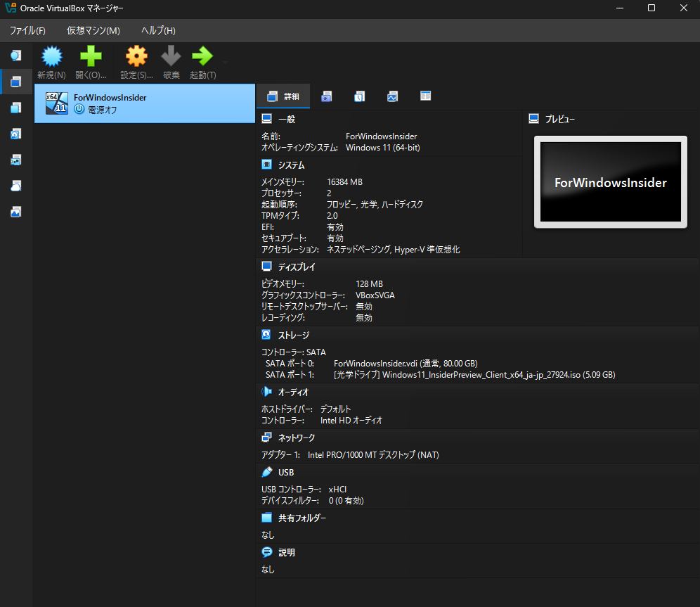Click the name value ForWindowsInsider in 一般
This screenshot has width=700, height=607.
coord(381,136)
